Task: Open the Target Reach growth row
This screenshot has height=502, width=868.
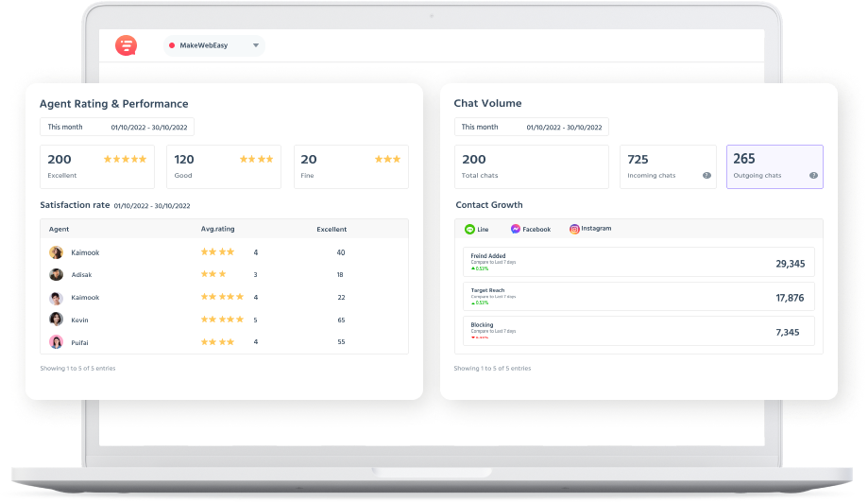Action: pos(638,297)
